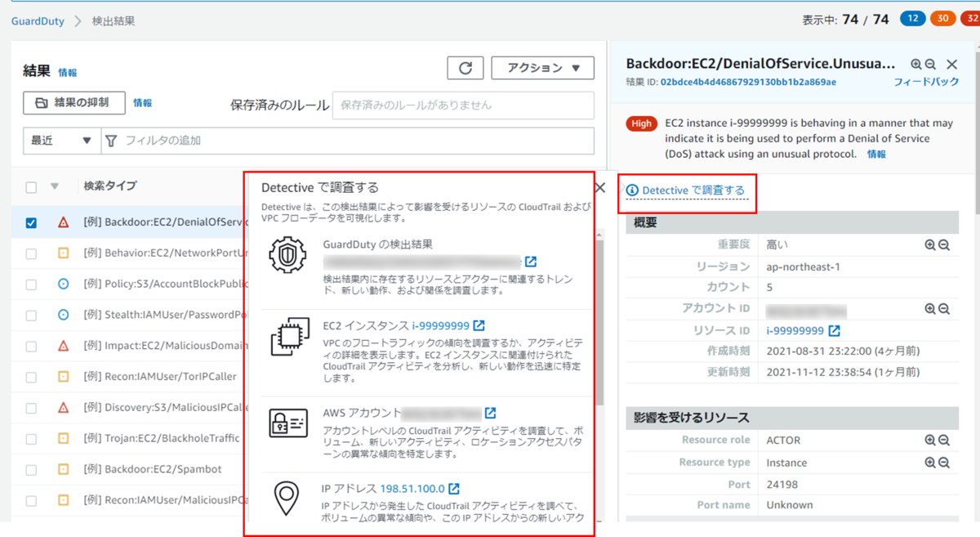Click the フィルタの追加 filter field

(x=348, y=141)
